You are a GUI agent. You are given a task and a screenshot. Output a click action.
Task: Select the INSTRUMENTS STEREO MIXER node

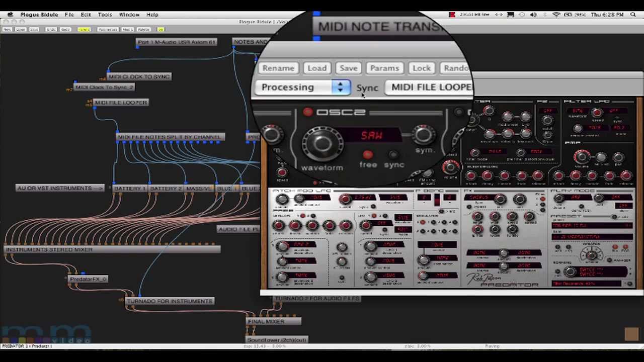click(x=112, y=249)
